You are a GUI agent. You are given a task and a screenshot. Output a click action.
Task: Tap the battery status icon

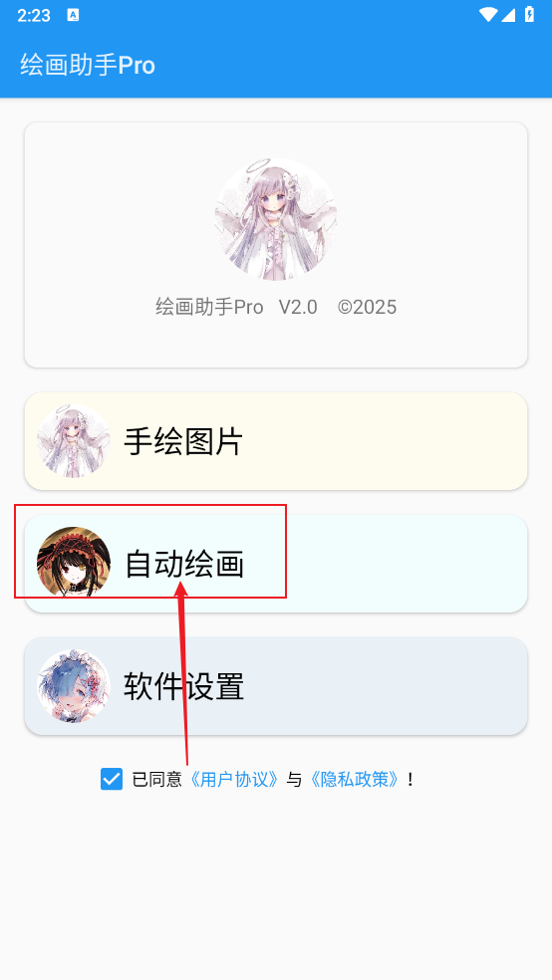pyautogui.click(x=529, y=14)
